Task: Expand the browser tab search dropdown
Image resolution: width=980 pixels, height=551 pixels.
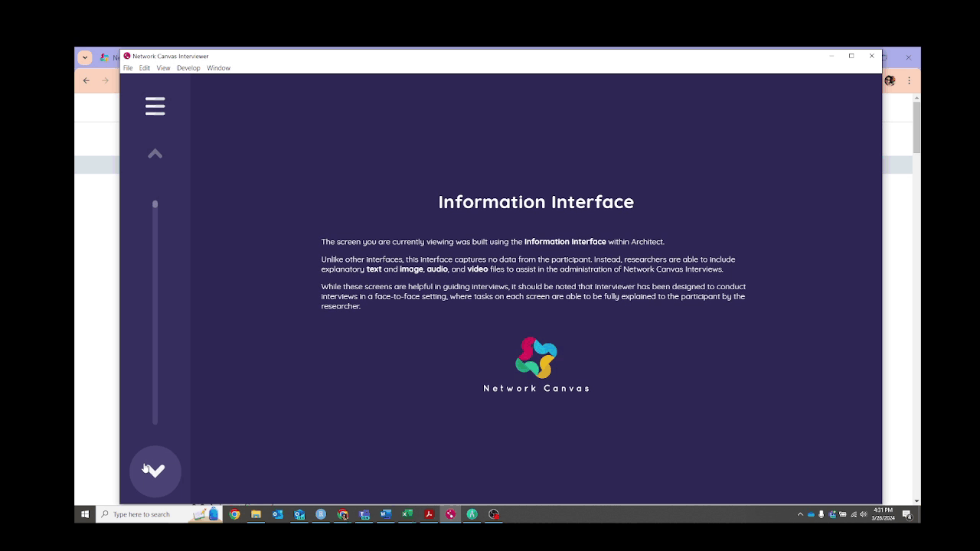Action: (85, 57)
